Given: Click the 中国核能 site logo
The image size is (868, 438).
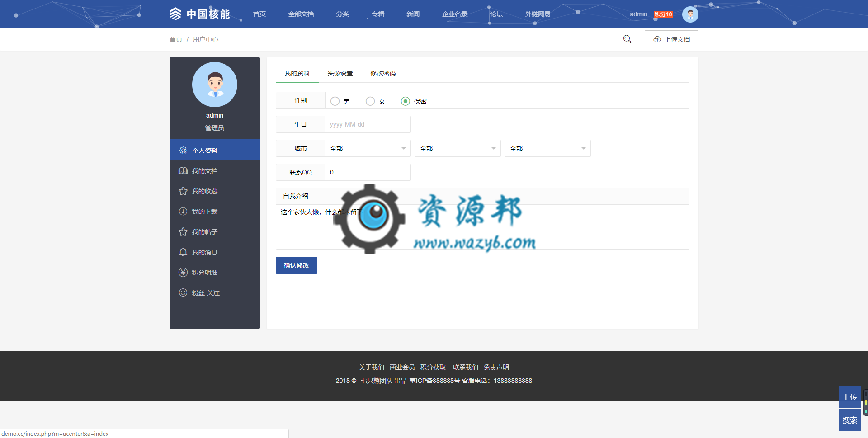Looking at the screenshot, I should [x=199, y=14].
